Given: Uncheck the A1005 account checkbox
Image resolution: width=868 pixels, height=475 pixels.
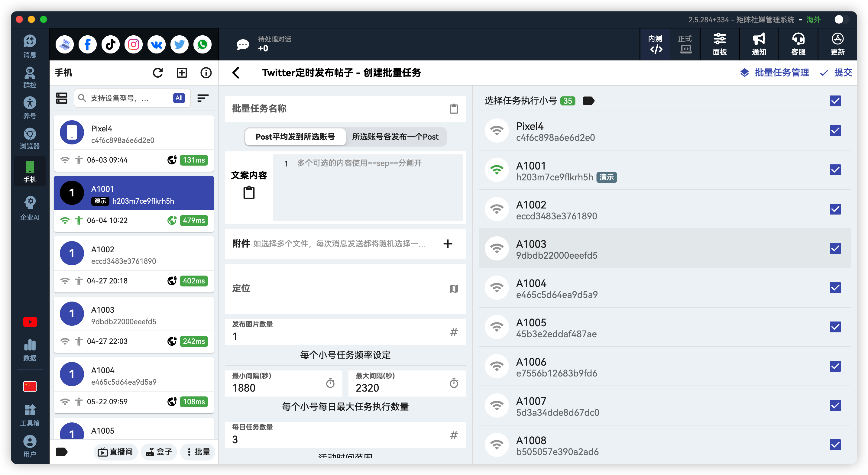Looking at the screenshot, I should (x=835, y=327).
